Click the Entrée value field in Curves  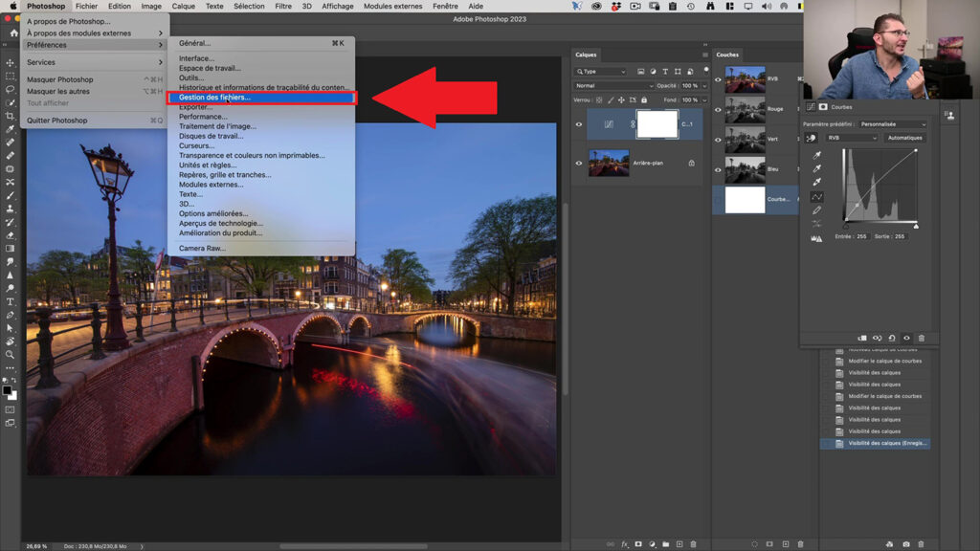point(860,235)
